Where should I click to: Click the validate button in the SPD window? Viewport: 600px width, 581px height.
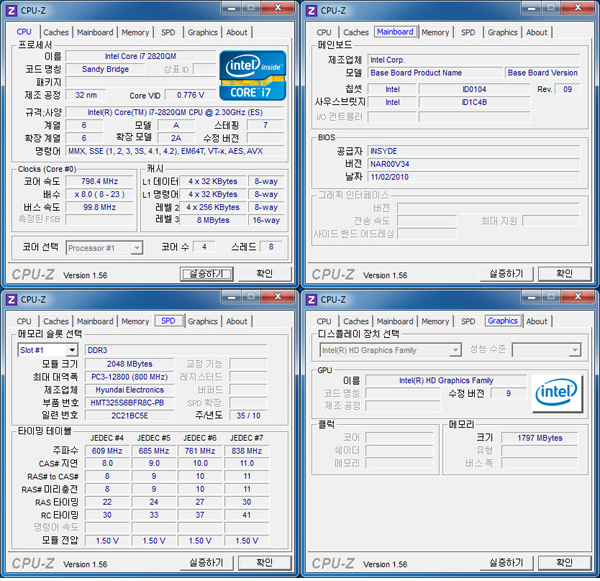coord(207,563)
